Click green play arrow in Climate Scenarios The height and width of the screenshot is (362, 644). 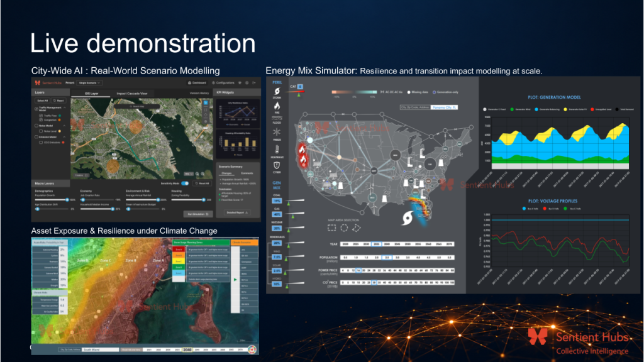(x=235, y=280)
